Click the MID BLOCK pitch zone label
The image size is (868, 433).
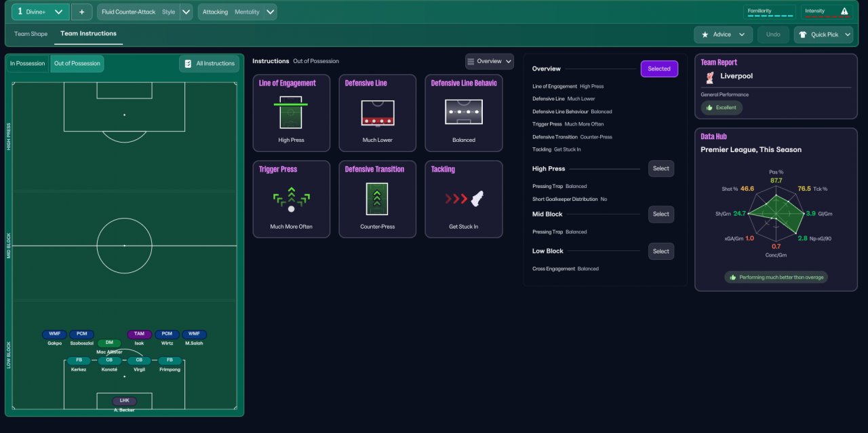[x=9, y=246]
